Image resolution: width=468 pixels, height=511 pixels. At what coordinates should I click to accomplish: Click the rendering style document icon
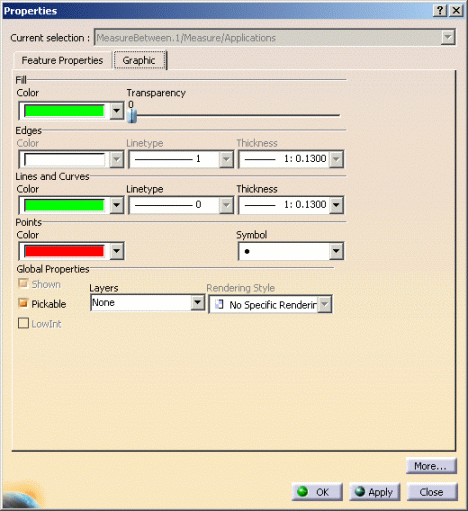point(219,304)
